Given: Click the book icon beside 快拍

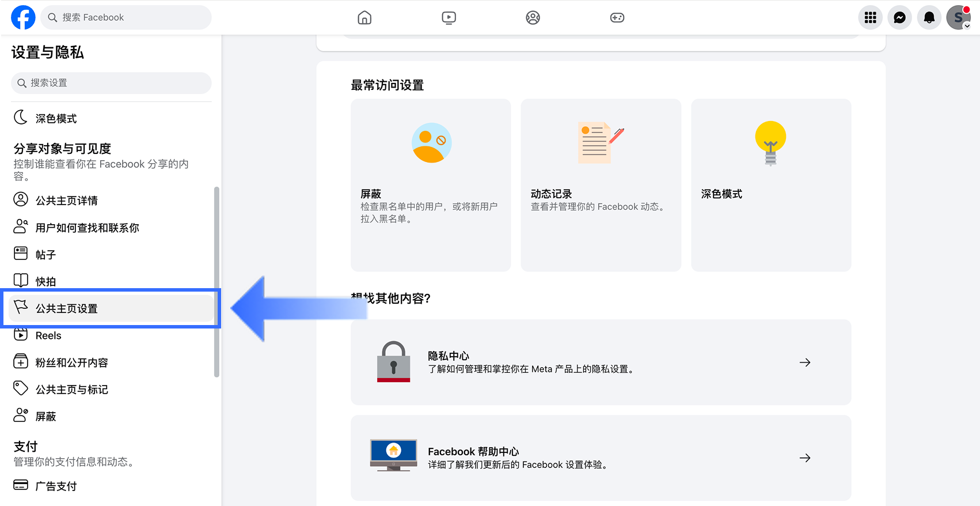Looking at the screenshot, I should pyautogui.click(x=21, y=280).
